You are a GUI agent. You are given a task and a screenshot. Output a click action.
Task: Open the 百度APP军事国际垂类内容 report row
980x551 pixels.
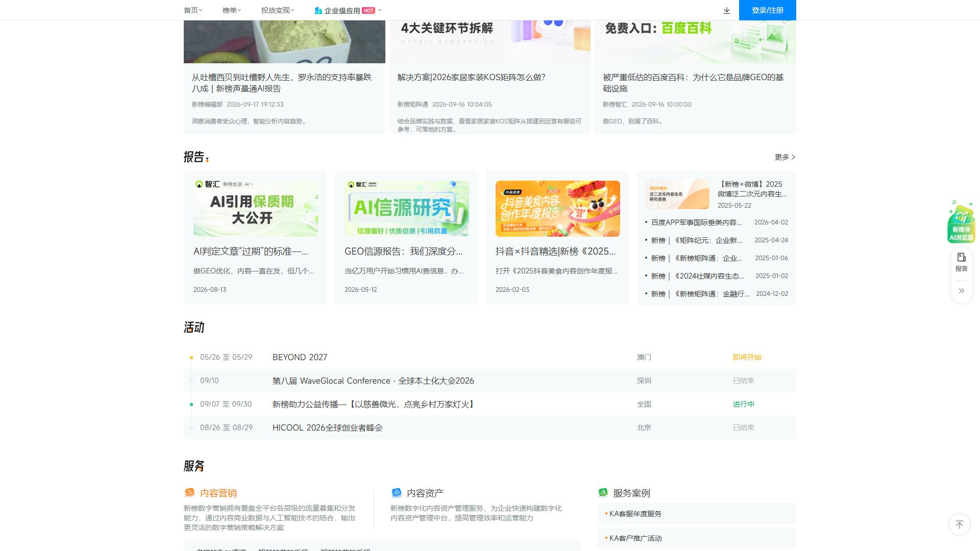point(717,222)
